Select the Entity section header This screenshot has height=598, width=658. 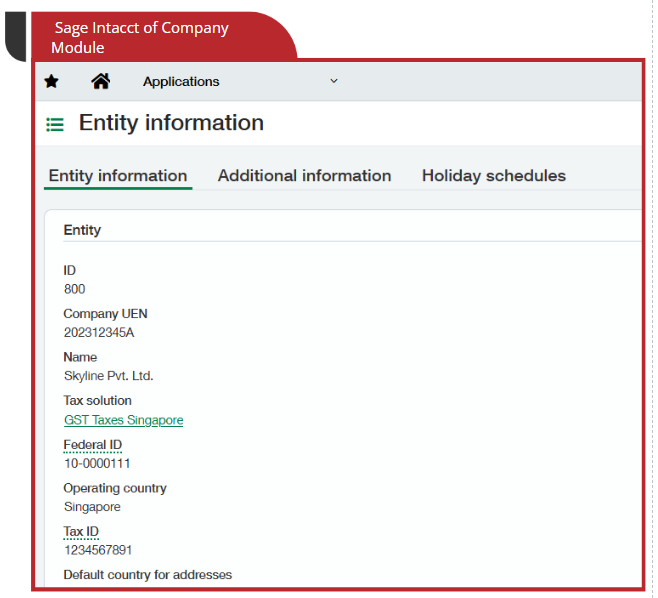(82, 230)
